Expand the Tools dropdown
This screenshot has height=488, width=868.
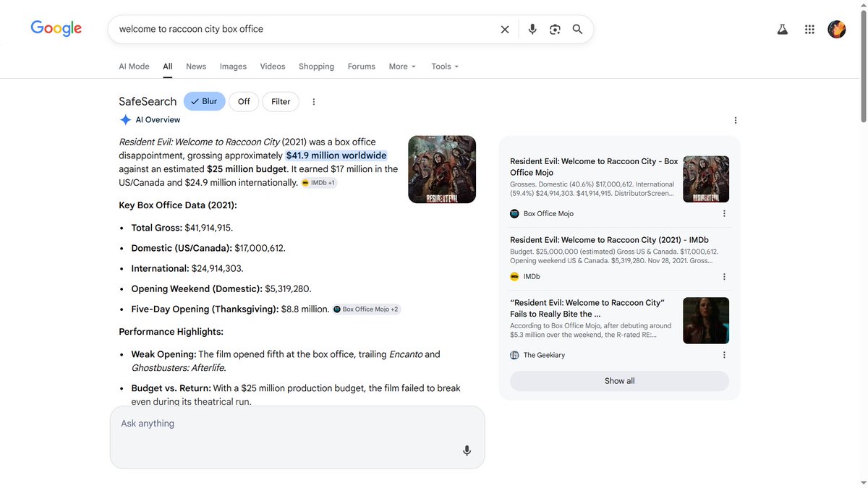pos(445,67)
